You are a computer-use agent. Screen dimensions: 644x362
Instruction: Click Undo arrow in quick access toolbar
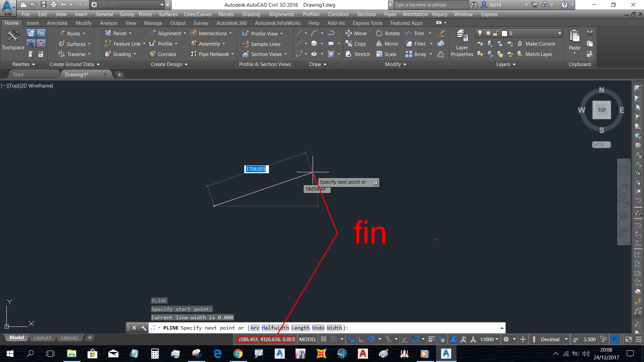pos(64,5)
